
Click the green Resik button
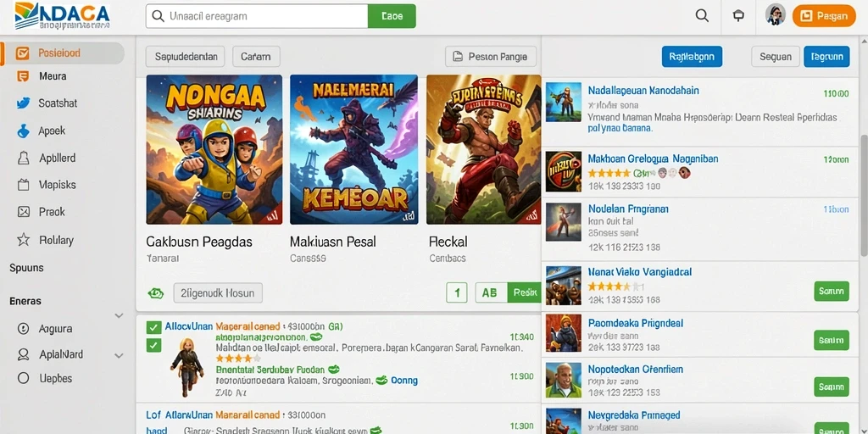coord(523,292)
